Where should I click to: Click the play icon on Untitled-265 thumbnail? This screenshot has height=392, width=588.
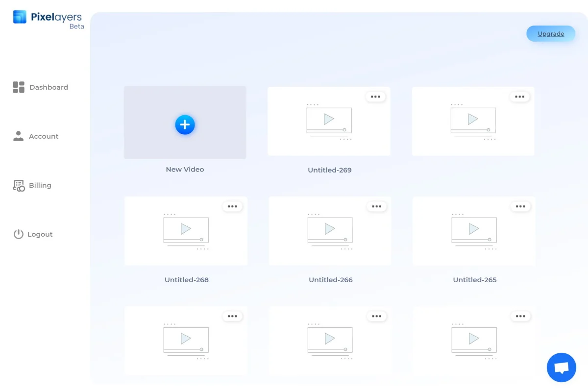[x=473, y=229]
